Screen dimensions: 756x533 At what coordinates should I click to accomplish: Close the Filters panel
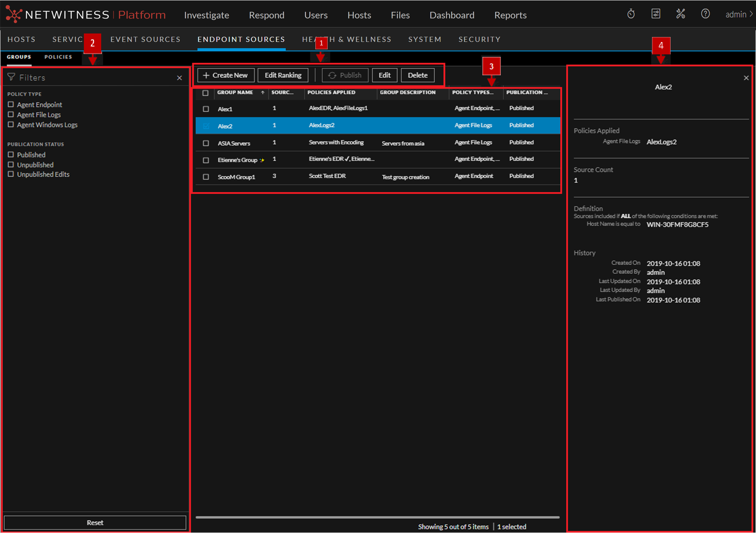pyautogui.click(x=180, y=78)
